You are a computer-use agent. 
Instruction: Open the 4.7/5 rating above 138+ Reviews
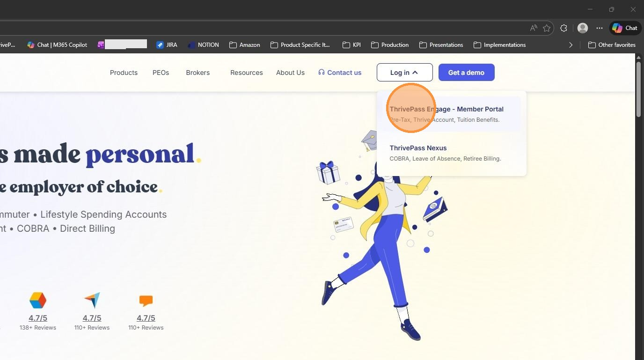pos(38,318)
